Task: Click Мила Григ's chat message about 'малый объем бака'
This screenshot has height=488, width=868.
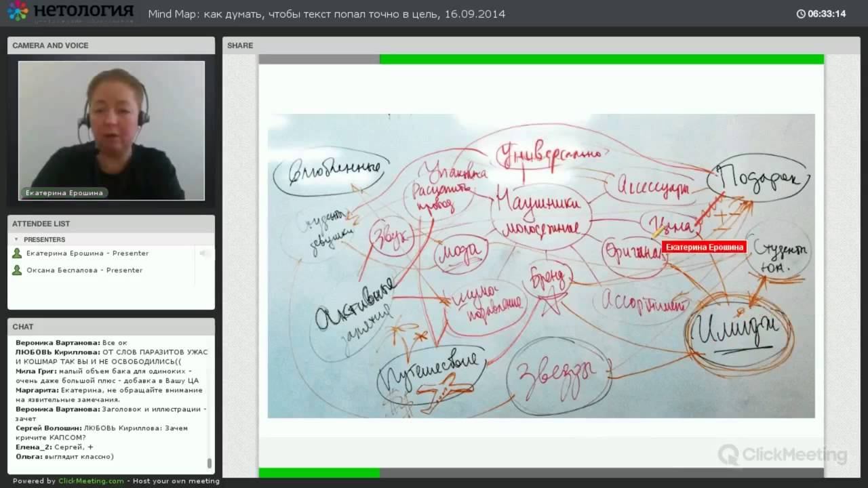Action: click(108, 376)
